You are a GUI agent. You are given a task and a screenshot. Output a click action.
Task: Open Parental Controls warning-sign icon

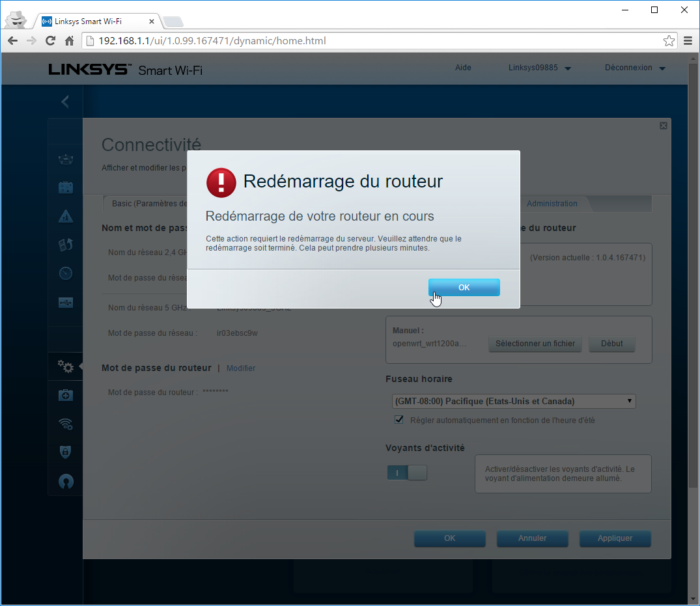tap(66, 216)
